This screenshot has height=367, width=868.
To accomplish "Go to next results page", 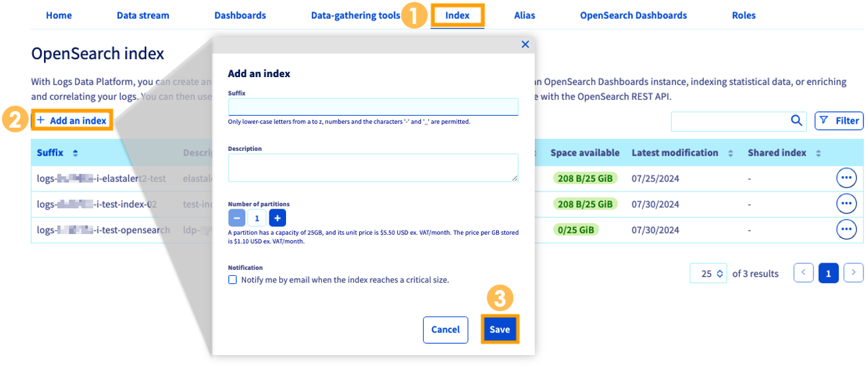I will point(853,273).
